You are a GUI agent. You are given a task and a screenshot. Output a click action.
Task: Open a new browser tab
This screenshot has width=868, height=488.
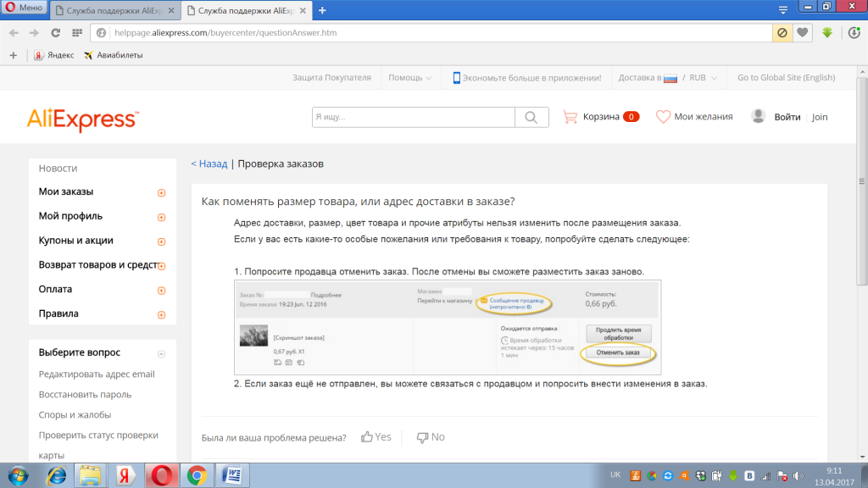[x=322, y=10]
